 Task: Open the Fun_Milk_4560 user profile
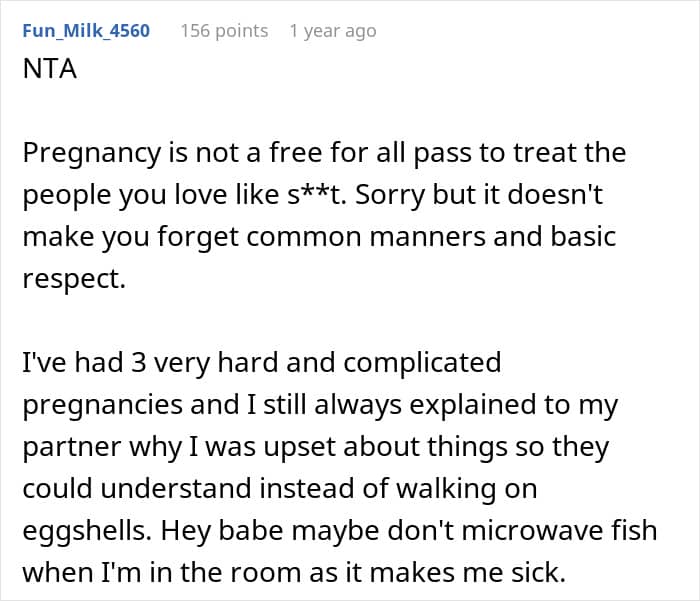tap(86, 31)
